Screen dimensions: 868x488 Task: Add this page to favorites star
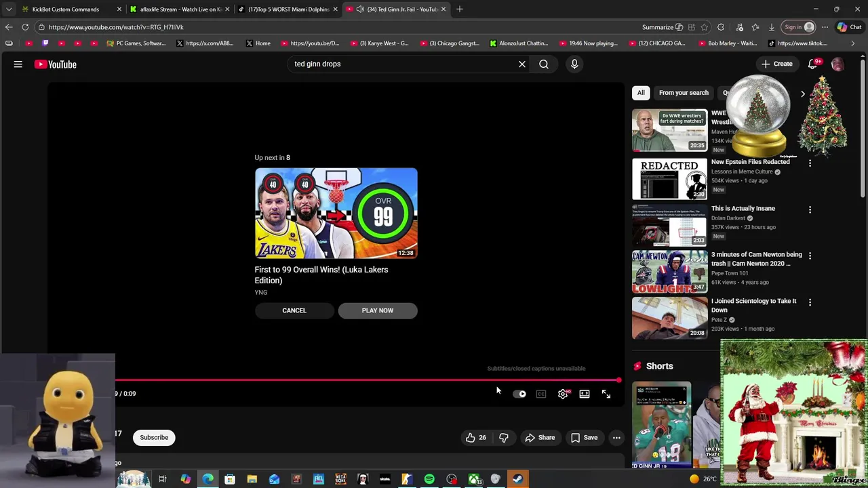705,27
